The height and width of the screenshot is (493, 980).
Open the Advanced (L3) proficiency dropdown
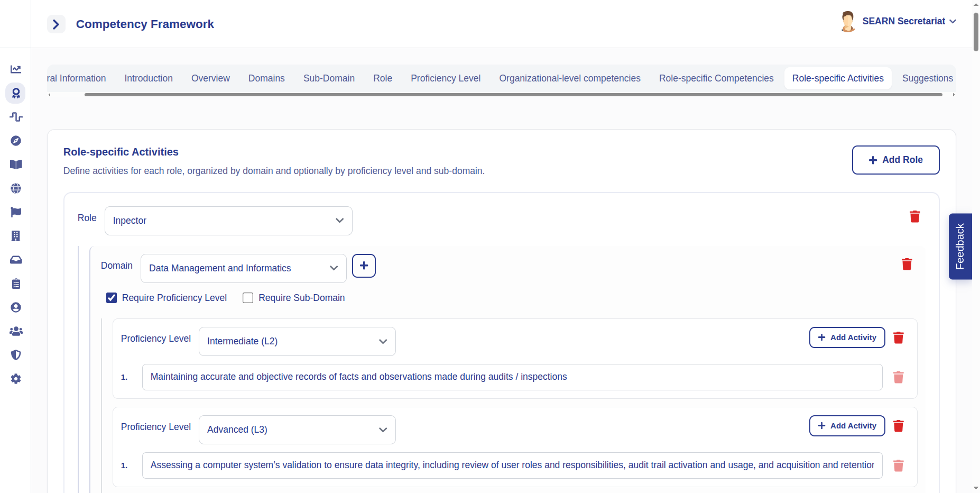point(297,430)
